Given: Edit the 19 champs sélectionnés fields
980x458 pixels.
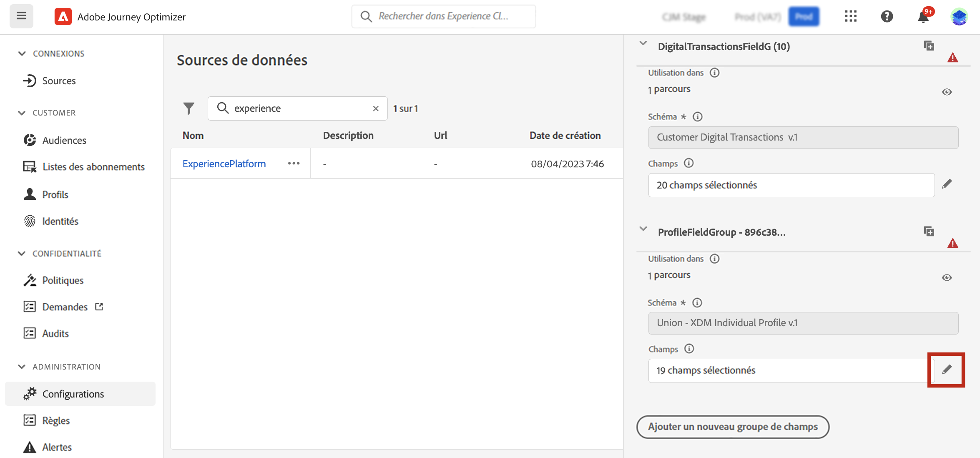Looking at the screenshot, I should point(947,370).
